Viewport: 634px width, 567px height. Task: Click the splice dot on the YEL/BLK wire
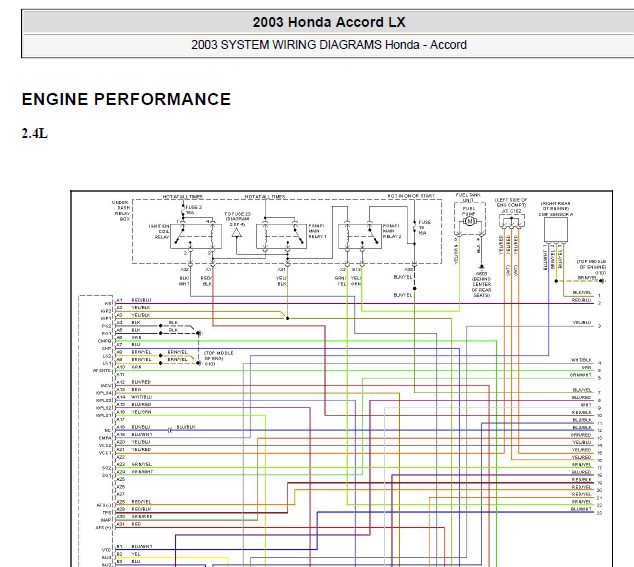(287, 318)
